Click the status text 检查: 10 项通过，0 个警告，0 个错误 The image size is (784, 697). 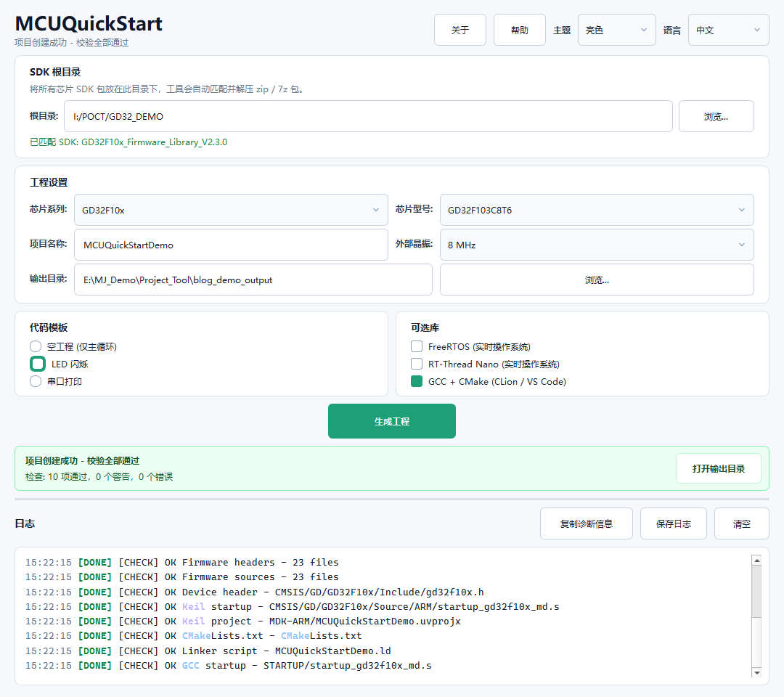[99, 476]
